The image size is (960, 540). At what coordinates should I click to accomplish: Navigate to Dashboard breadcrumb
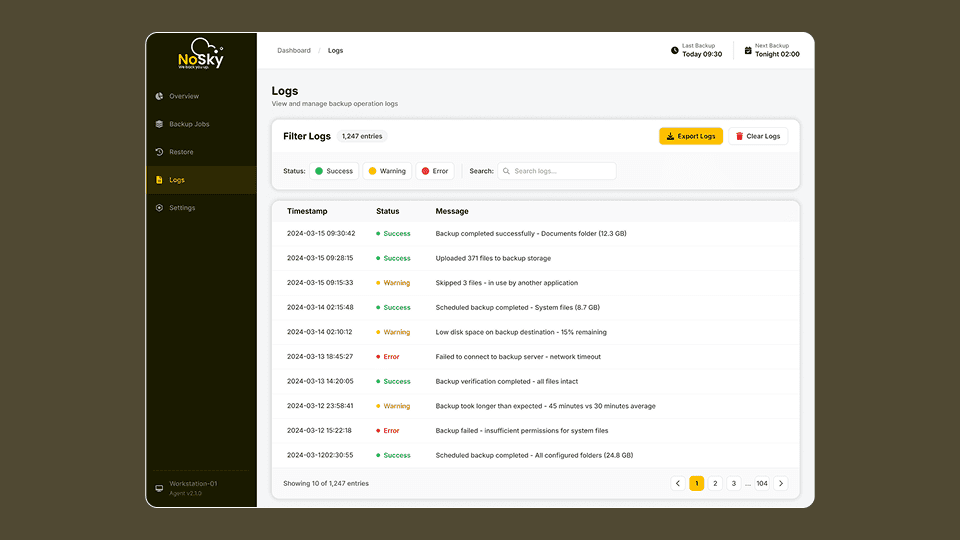click(x=294, y=50)
